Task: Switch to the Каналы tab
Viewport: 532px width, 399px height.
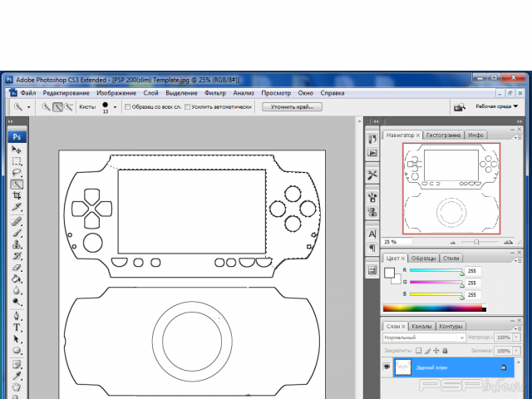Action: tap(422, 326)
